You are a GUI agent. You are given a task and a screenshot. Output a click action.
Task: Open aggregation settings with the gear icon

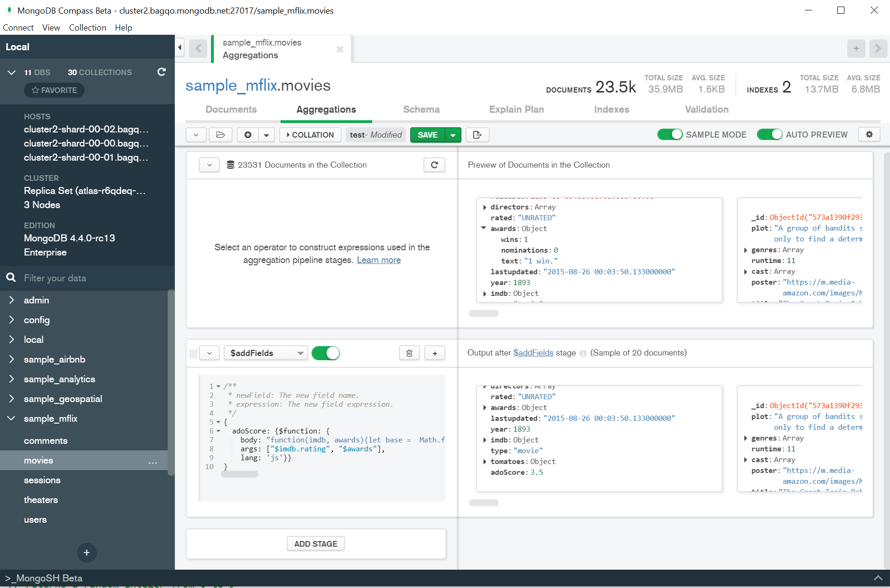point(869,134)
